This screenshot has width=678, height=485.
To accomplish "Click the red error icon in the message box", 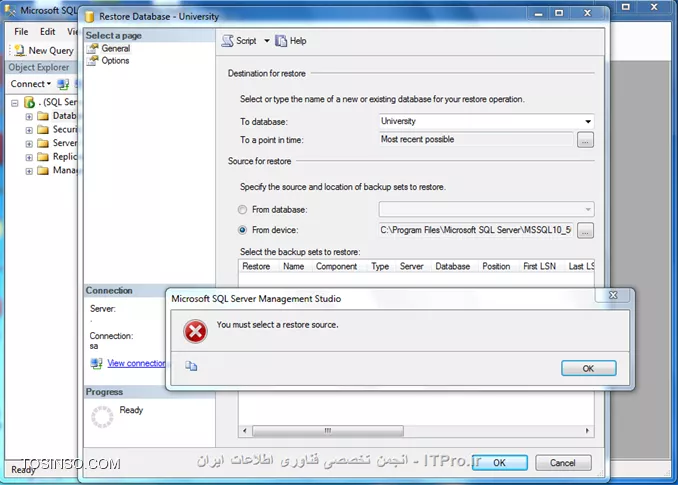I will pos(195,332).
